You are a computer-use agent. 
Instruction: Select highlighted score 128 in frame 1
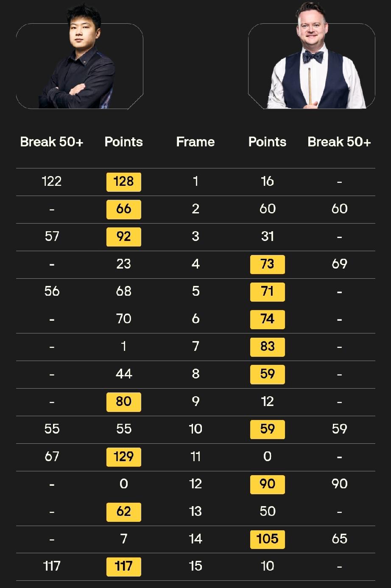click(x=123, y=182)
